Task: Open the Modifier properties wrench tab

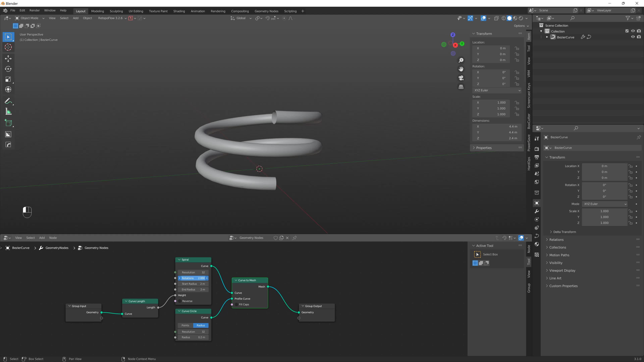Action: (537, 211)
